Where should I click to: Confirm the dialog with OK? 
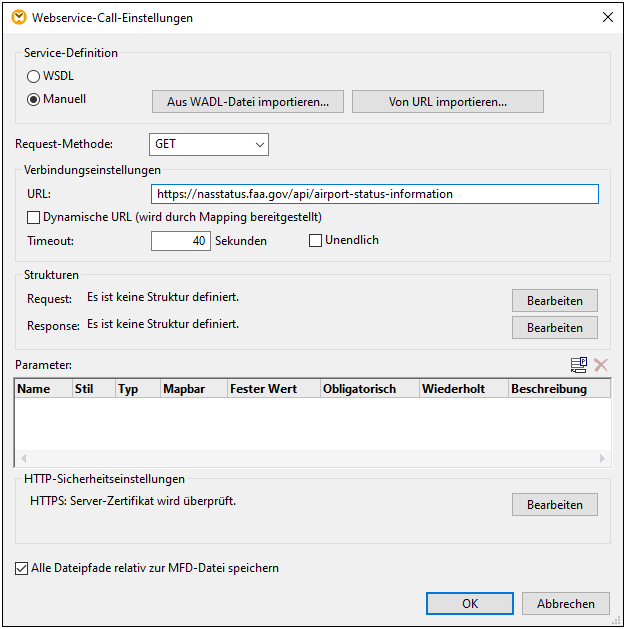tap(469, 603)
